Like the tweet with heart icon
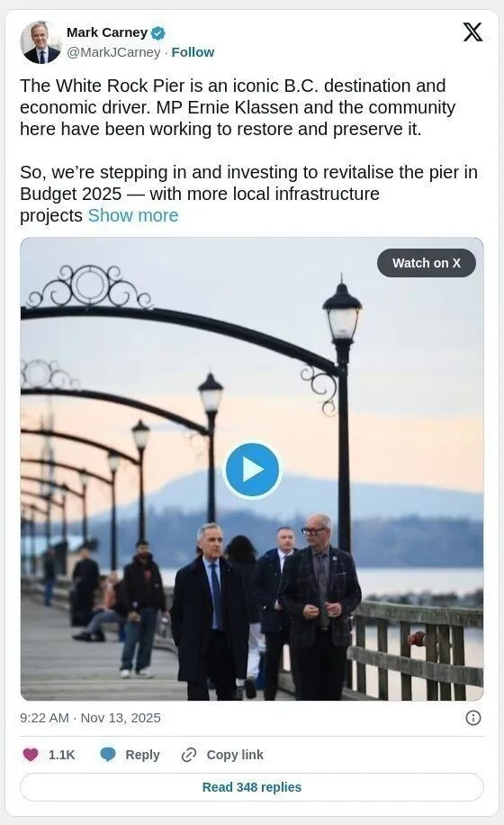Viewport: 504px width, 825px height. (x=31, y=755)
